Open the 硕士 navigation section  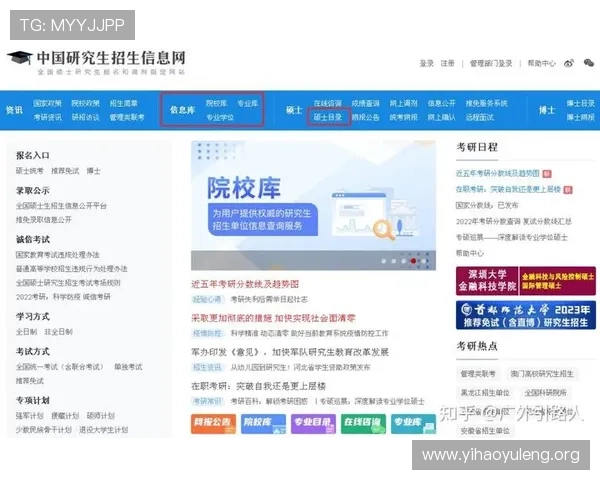pyautogui.click(x=294, y=110)
